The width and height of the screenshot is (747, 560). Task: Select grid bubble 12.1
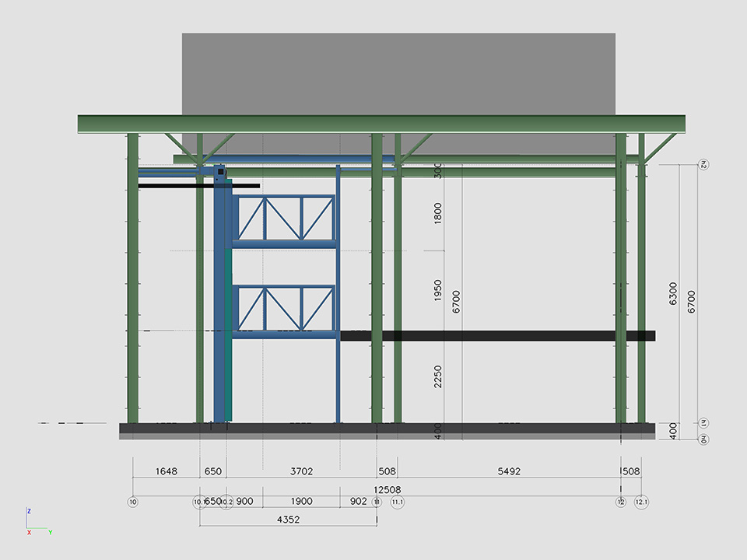642,502
